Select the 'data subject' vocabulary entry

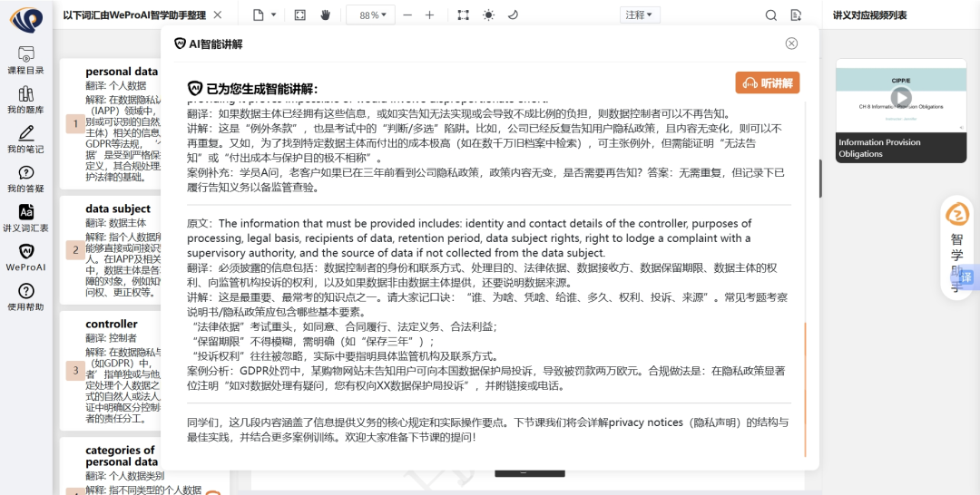click(117, 209)
